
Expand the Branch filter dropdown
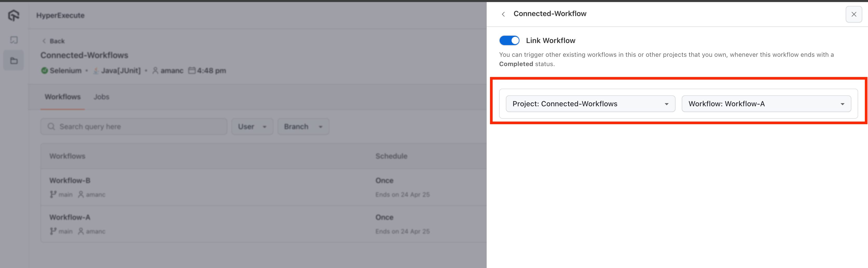click(x=303, y=126)
